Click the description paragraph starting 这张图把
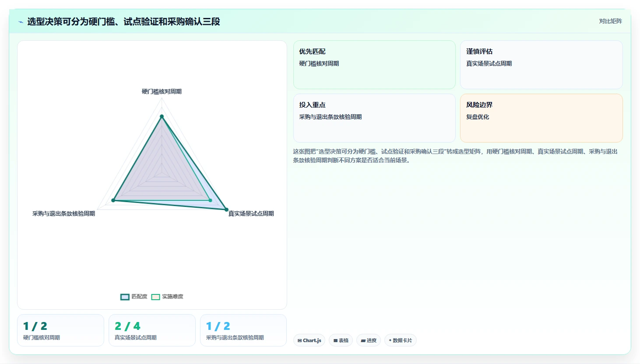 [x=455, y=156]
